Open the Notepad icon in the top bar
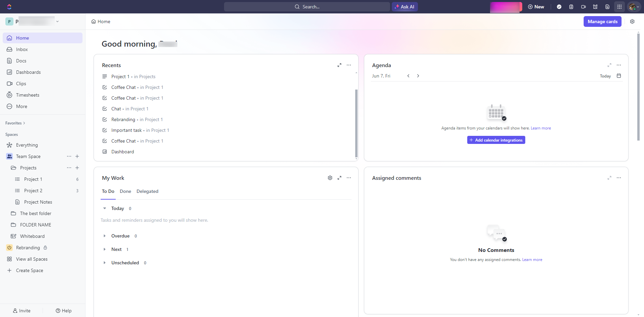 pos(571,7)
